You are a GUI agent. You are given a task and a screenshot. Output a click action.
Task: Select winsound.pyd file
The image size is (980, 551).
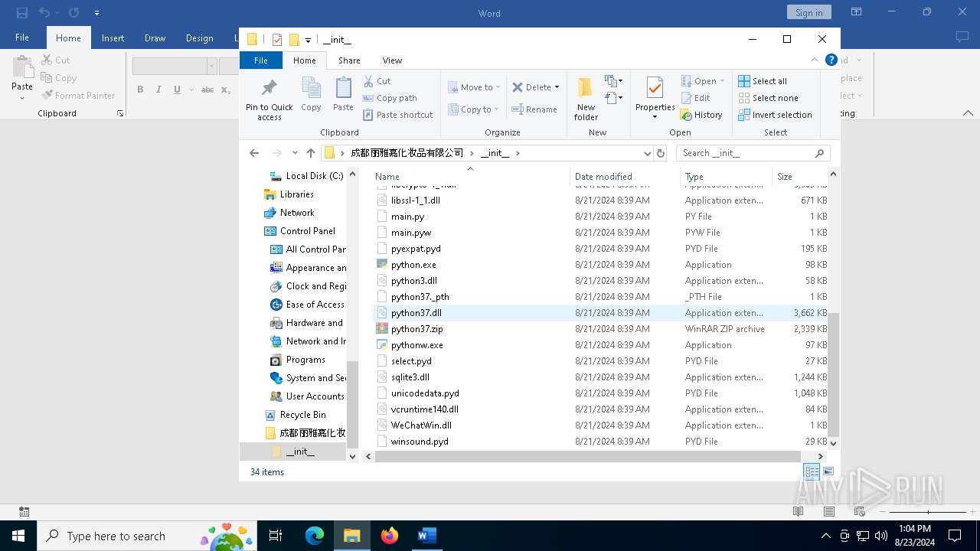(420, 442)
